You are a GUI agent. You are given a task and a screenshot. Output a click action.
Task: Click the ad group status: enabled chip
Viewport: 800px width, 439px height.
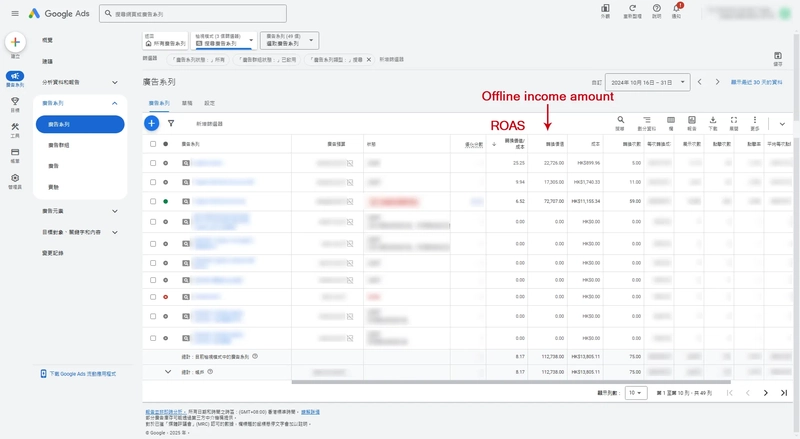point(267,60)
